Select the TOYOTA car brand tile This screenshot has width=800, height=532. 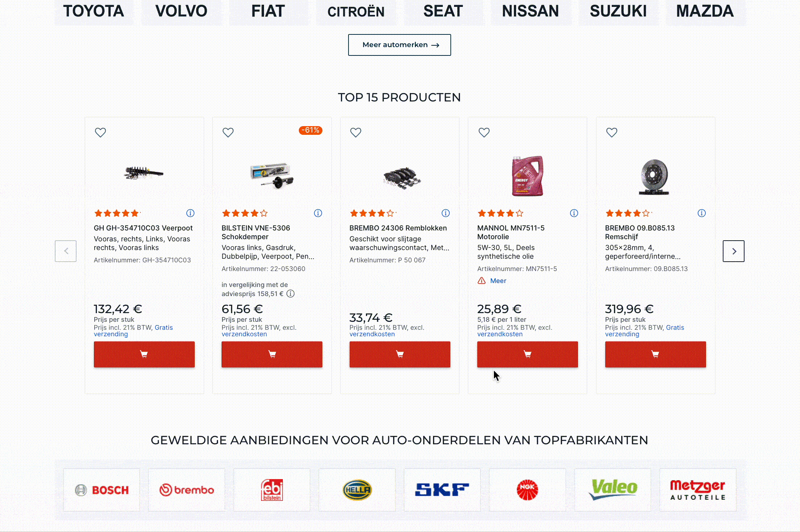coord(94,11)
